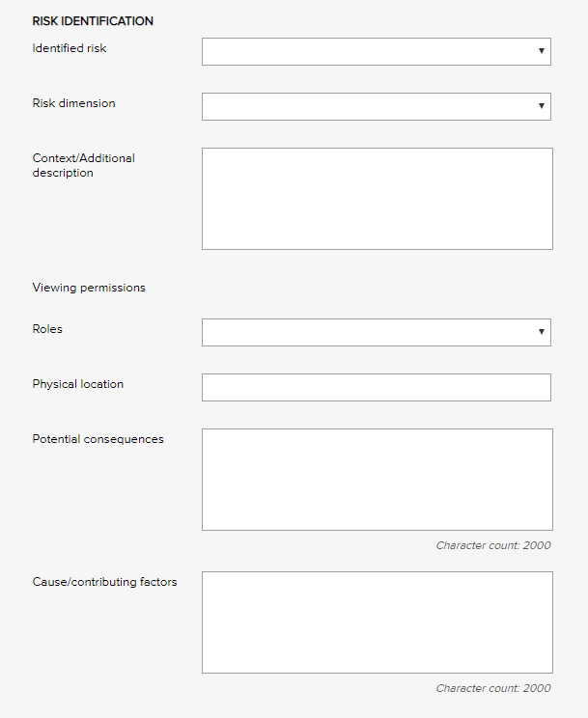
Task: Click the arrow on Identified risk combo box
Action: point(542,52)
